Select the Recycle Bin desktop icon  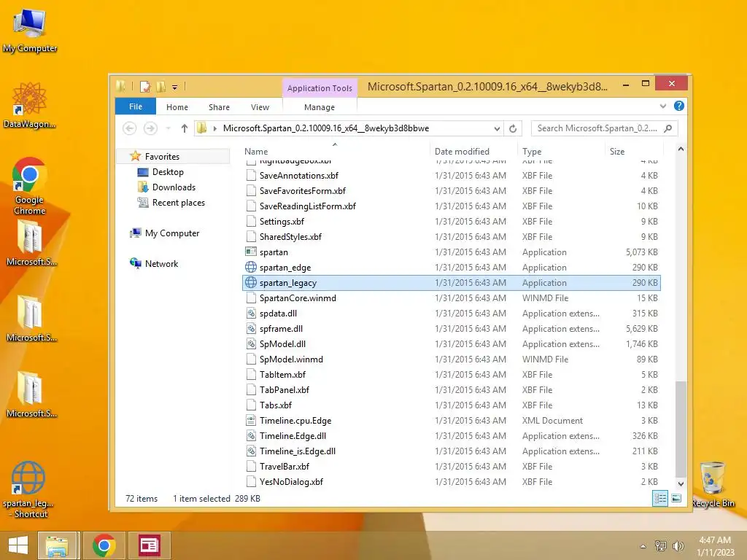713,484
